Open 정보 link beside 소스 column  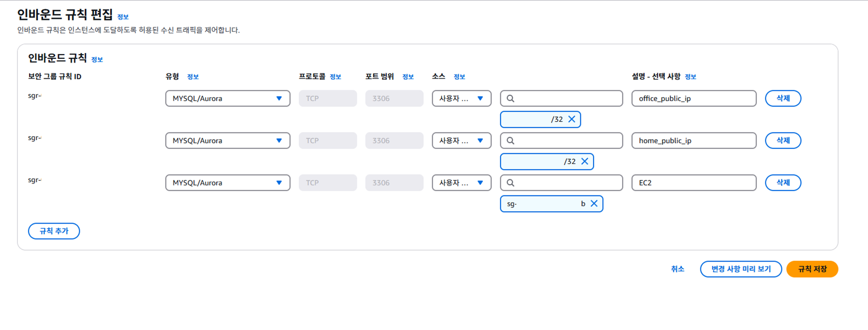(x=459, y=77)
